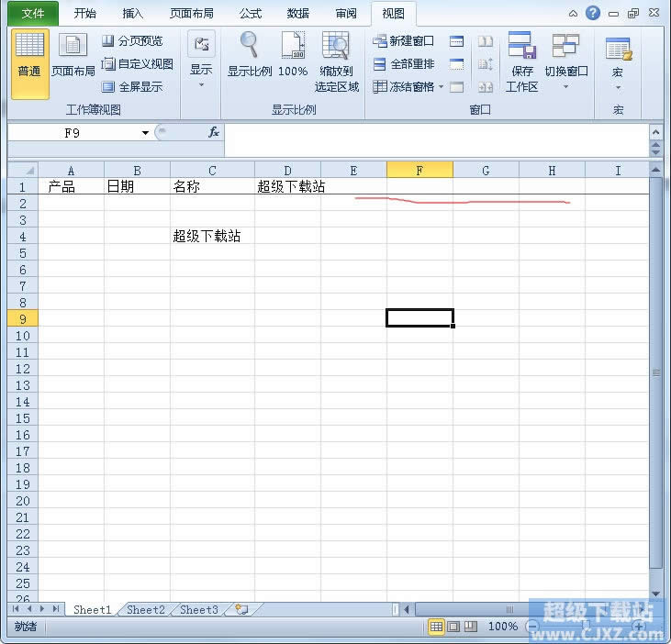Open Switch Windows (切换窗口) dropdown
The height and width of the screenshot is (644, 671).
click(x=565, y=61)
